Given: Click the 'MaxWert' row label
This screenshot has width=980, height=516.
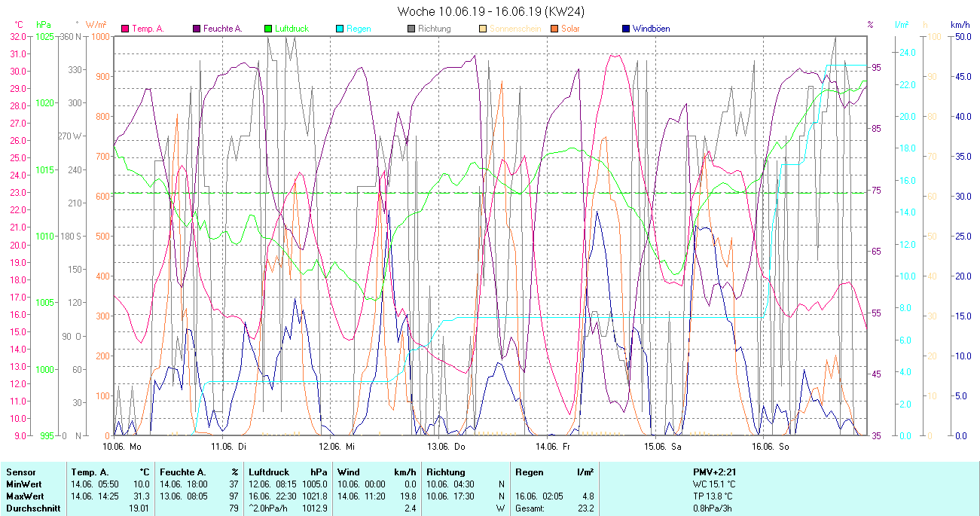Looking at the screenshot, I should (x=23, y=496).
